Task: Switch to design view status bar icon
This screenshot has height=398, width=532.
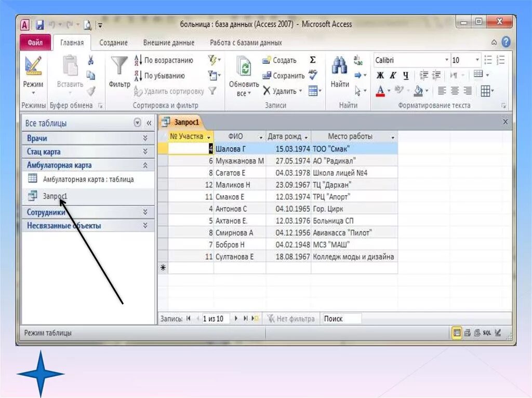Action: 498,333
